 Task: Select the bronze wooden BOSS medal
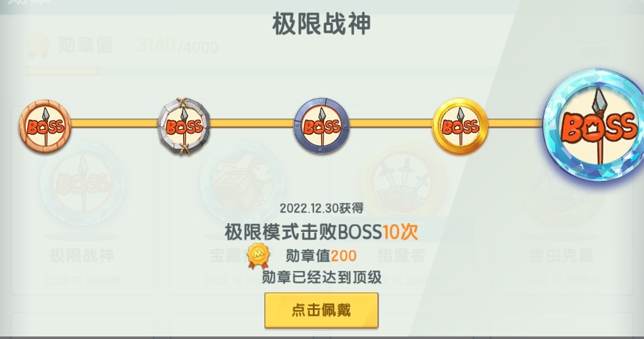click(45, 126)
